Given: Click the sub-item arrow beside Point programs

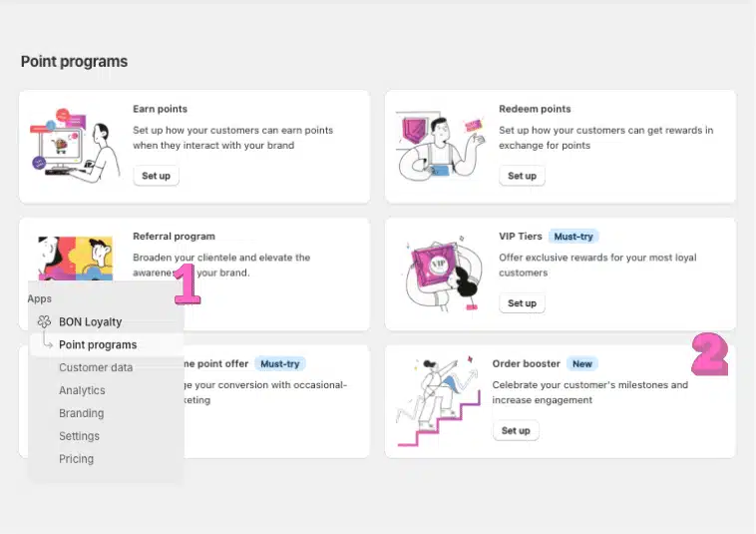Looking at the screenshot, I should point(47,340).
